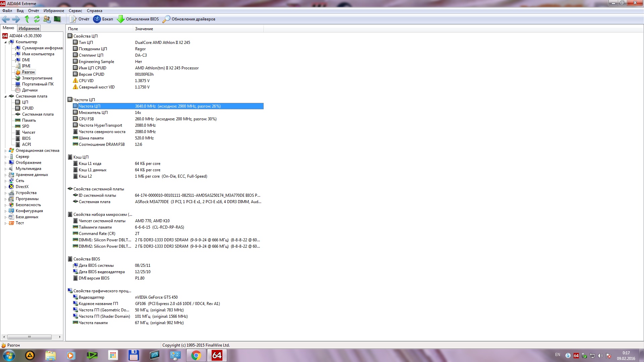
Task: Open the Вид menu
Action: pyautogui.click(x=20, y=11)
